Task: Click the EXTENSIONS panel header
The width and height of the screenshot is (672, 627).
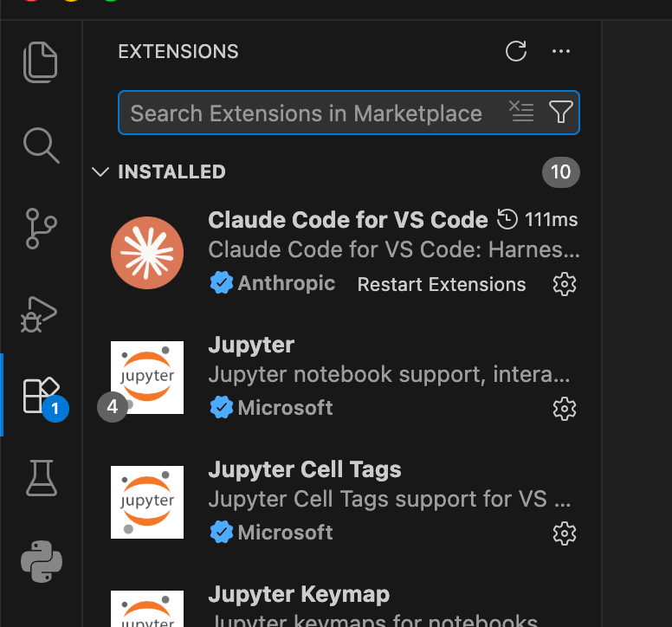Action: (x=178, y=52)
